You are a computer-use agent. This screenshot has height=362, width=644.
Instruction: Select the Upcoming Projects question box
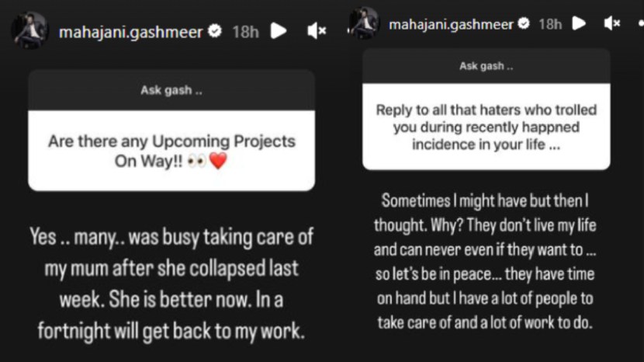[x=171, y=151]
